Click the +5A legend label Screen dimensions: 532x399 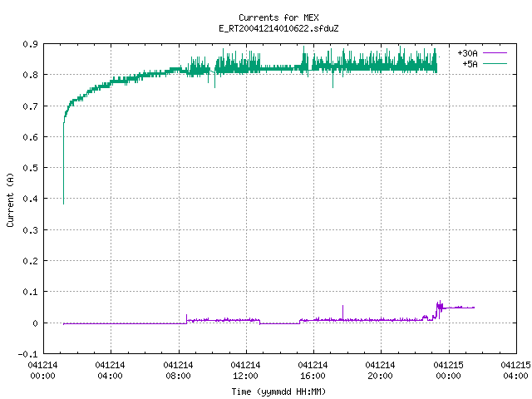click(x=470, y=64)
